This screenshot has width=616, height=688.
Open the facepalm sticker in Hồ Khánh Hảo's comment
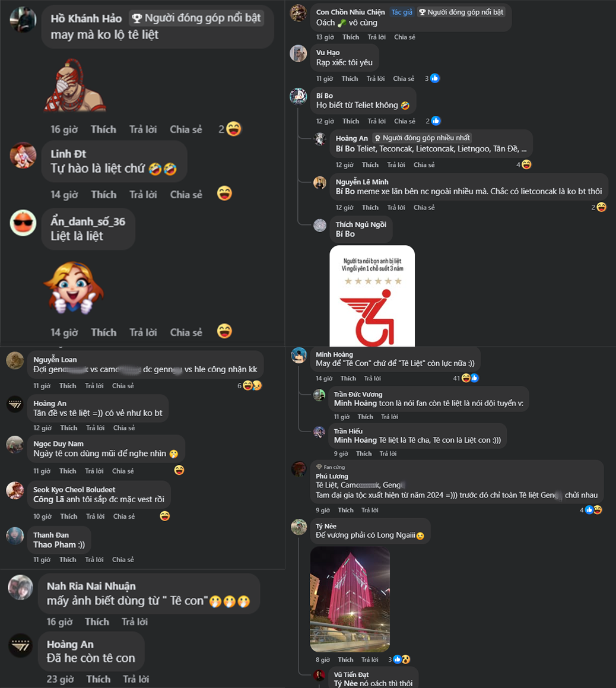click(x=74, y=85)
